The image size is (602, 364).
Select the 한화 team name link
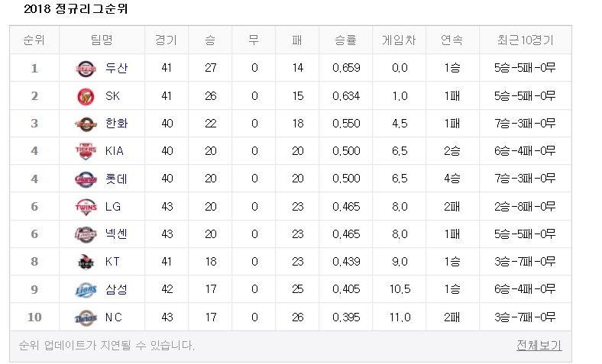[x=116, y=124]
